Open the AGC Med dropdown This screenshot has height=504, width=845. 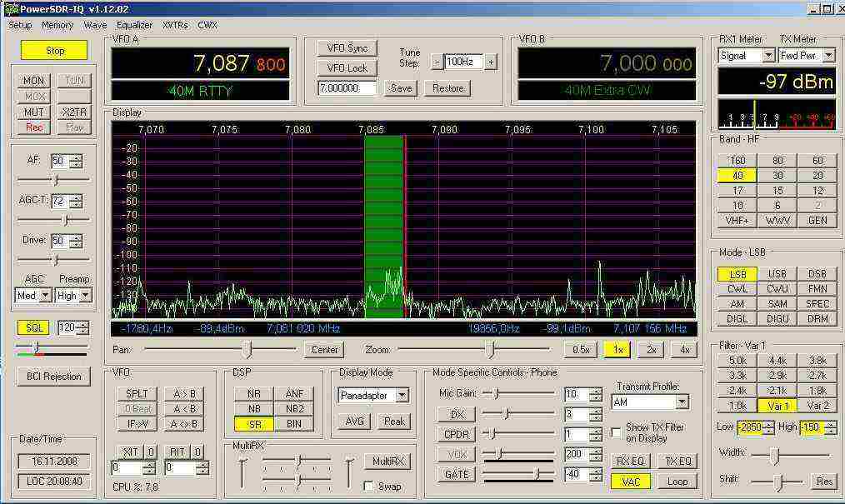click(45, 296)
